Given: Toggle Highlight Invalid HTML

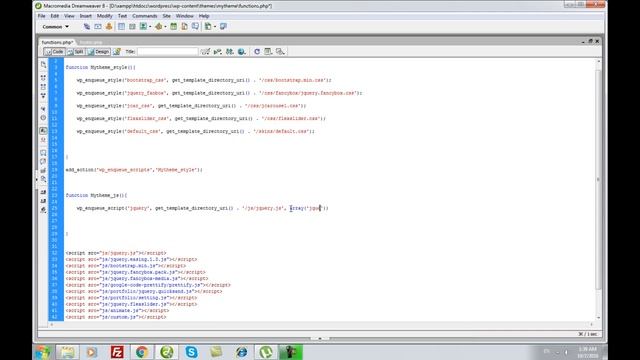Looking at the screenshot, I should 43,140.
